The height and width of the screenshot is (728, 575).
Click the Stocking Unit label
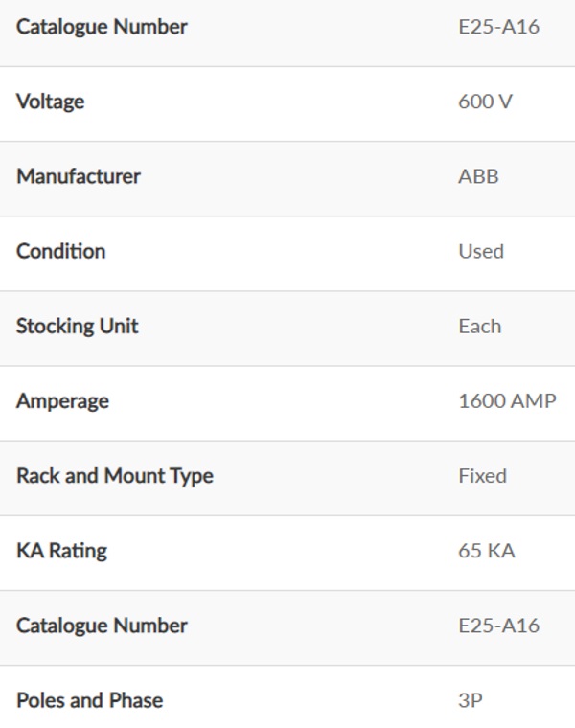point(77,326)
